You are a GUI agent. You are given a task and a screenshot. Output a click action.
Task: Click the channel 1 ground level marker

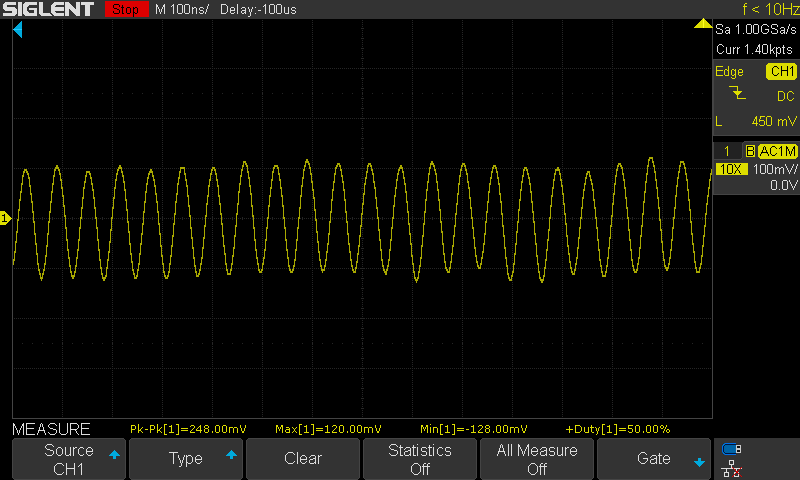point(5,218)
